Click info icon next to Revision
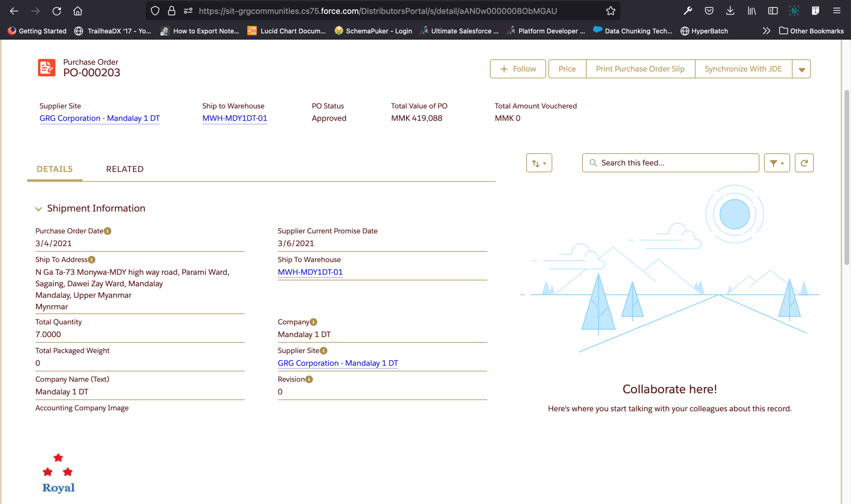 pos(309,379)
